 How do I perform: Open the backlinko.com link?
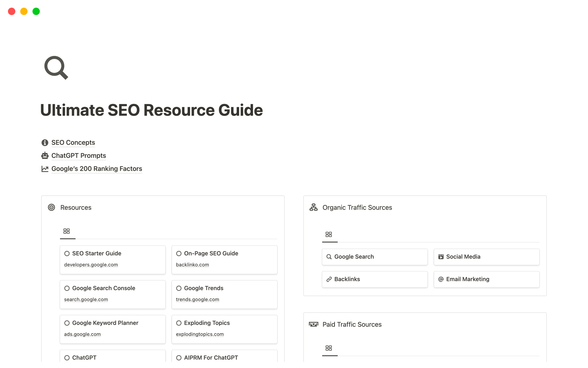point(192,265)
